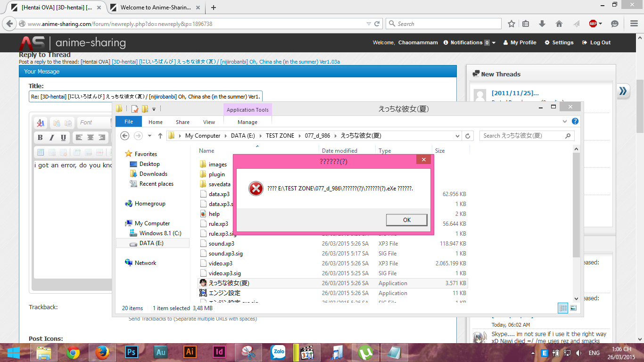The image size is (644, 362).
Task: Click the Adblock Plus icon in Firefox
Action: (593, 24)
